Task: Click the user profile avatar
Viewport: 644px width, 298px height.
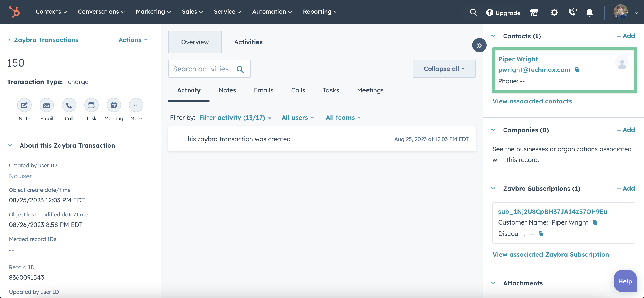Action: (x=621, y=11)
